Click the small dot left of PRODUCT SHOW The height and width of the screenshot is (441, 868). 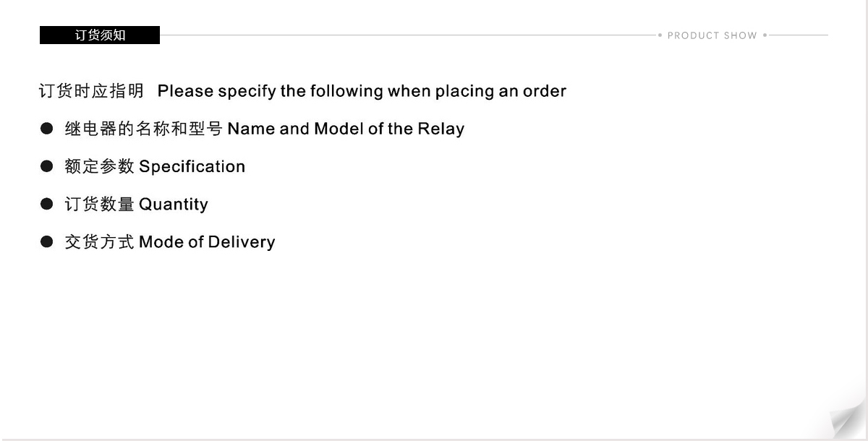(x=660, y=35)
